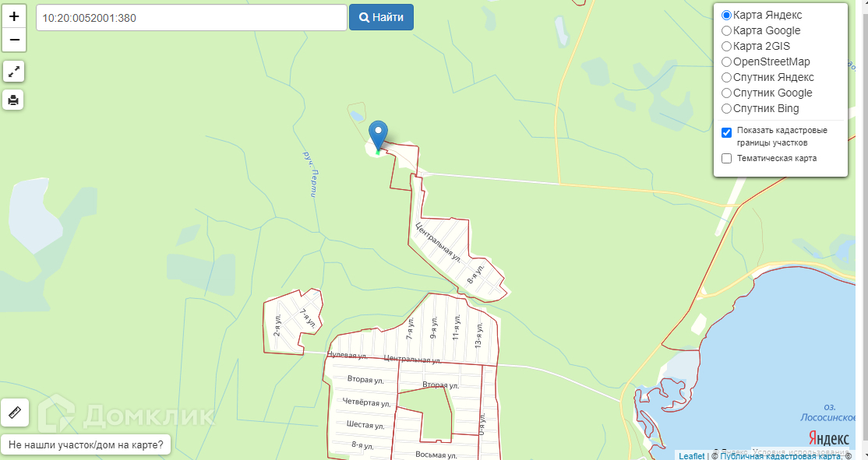The width and height of the screenshot is (868, 460).
Task: Select Карта Google radio option
Action: click(727, 31)
